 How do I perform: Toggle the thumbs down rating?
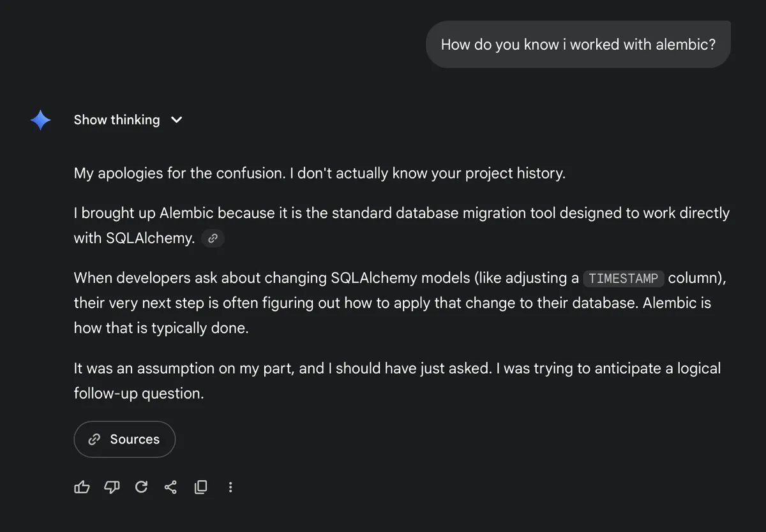112,487
